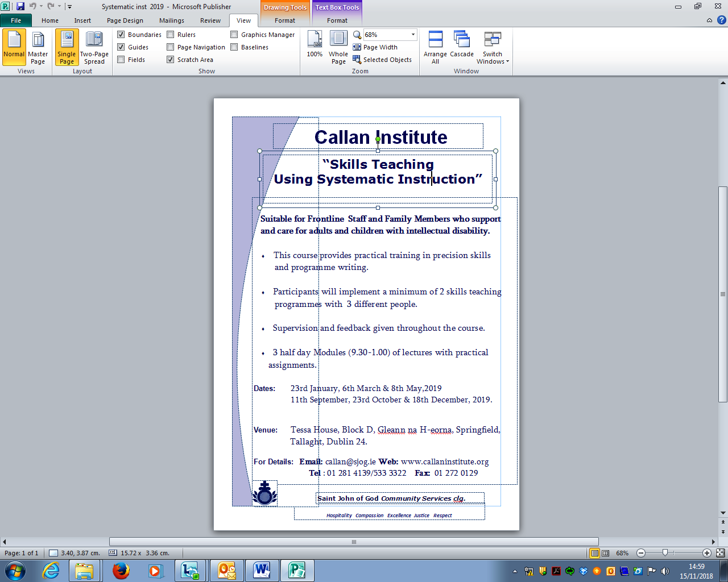Screen dimensions: 728x582
Task: Cascade the open windows
Action: point(462,44)
